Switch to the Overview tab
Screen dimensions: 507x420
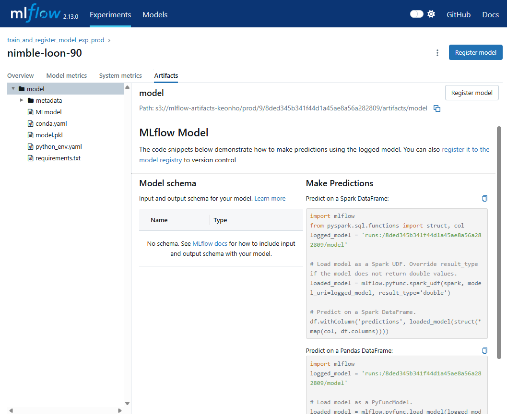20,75
